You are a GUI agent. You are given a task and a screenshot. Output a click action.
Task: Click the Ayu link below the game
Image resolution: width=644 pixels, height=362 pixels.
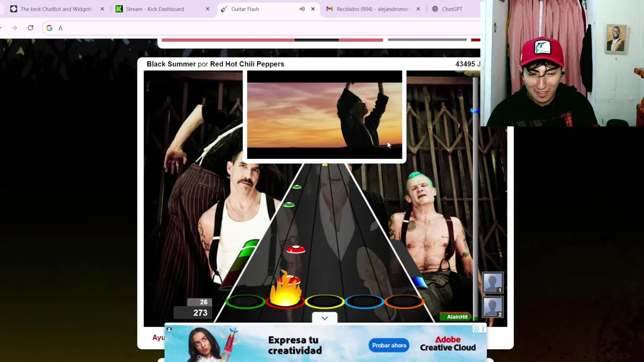[x=158, y=337]
